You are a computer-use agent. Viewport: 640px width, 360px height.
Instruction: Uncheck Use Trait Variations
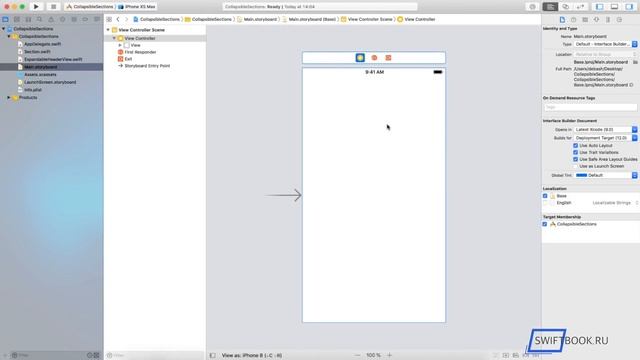[576, 152]
